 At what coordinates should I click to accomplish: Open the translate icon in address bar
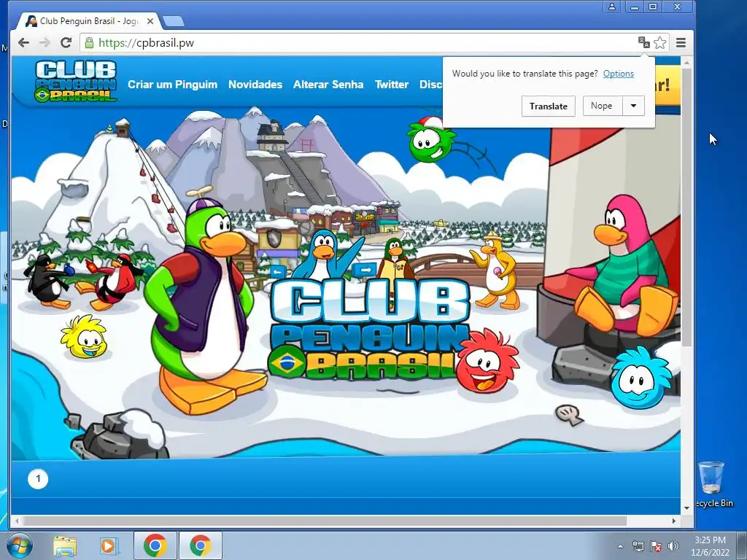point(643,43)
